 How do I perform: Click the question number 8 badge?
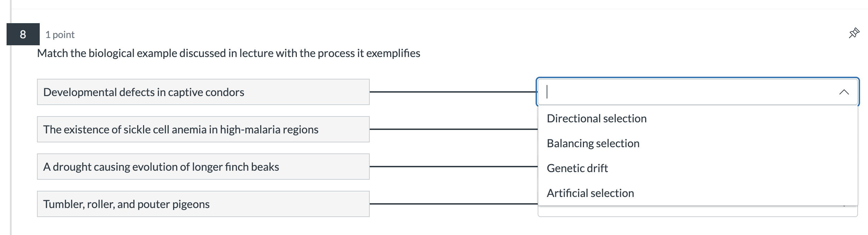coord(23,34)
